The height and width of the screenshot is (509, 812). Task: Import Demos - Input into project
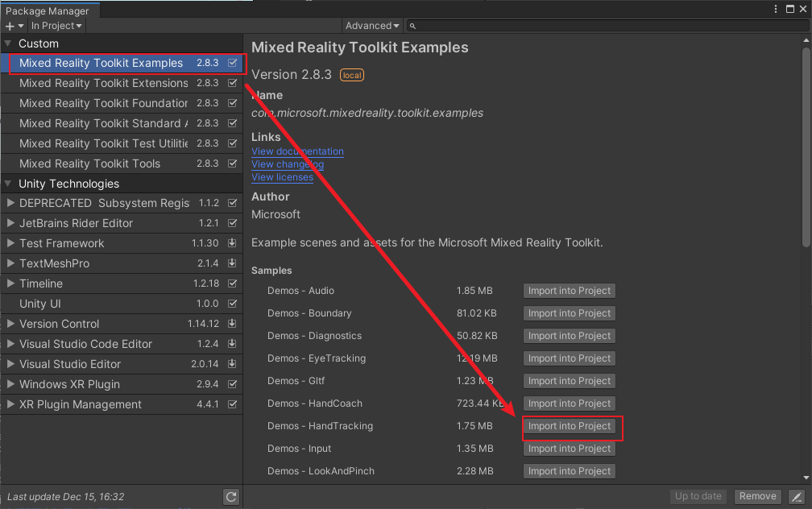pyautogui.click(x=569, y=449)
